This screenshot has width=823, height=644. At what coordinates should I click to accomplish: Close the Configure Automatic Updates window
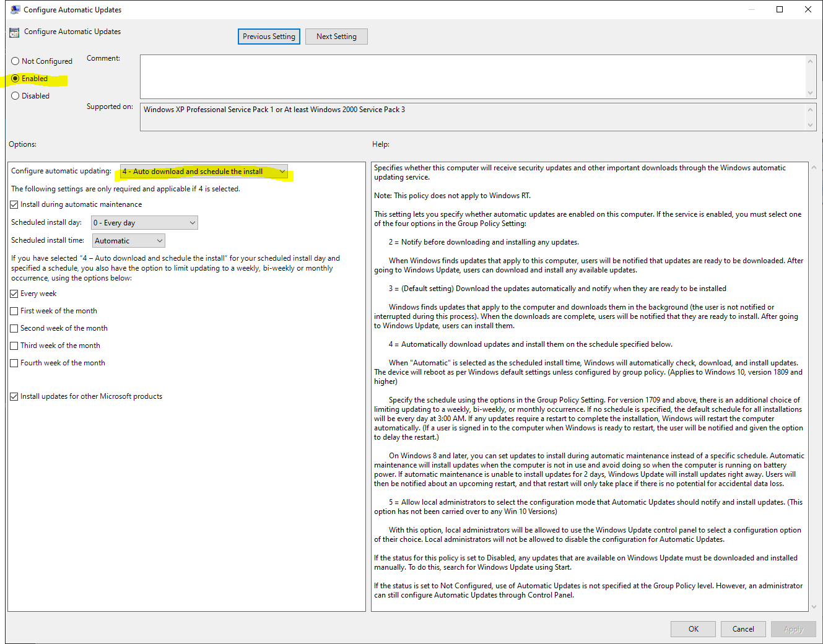tap(808, 9)
